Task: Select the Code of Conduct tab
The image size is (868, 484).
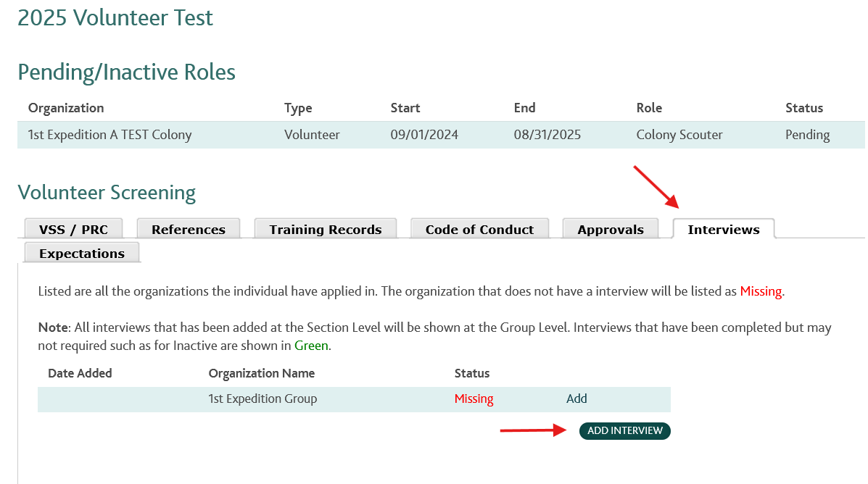Action: [479, 229]
